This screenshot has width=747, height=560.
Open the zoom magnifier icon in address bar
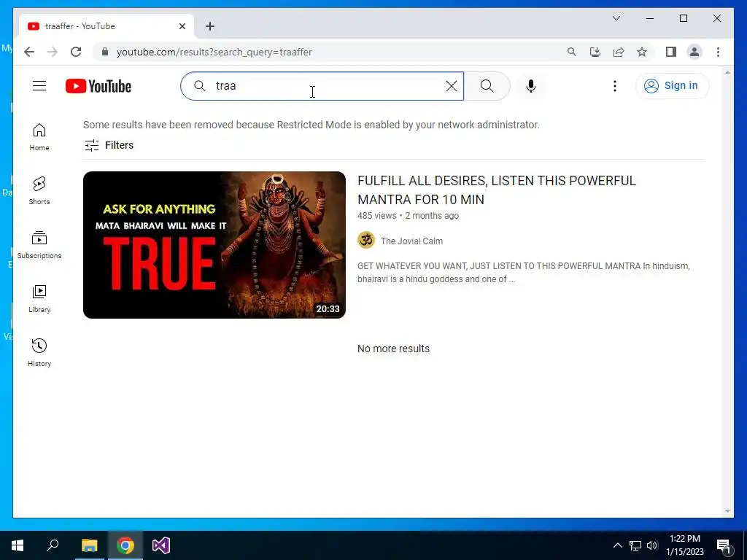point(572,52)
